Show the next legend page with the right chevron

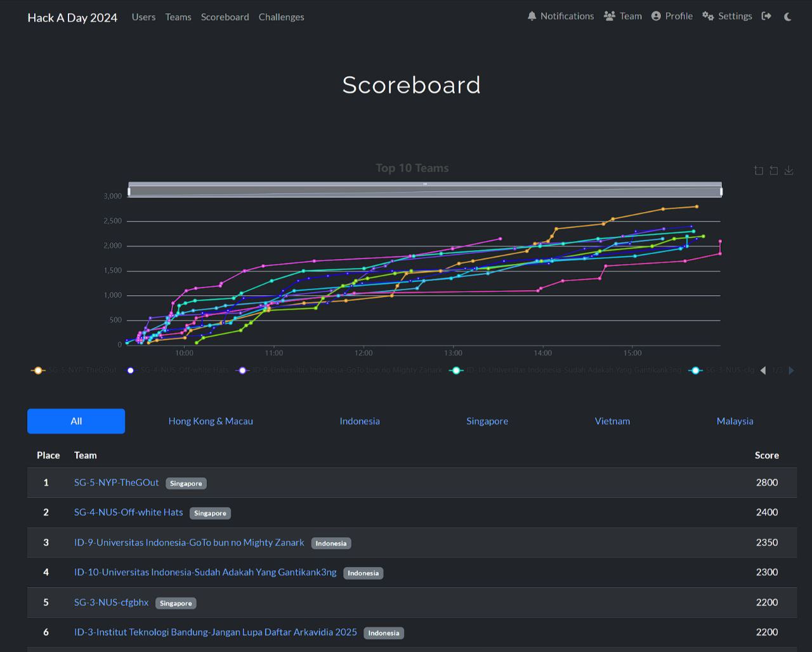(x=790, y=370)
